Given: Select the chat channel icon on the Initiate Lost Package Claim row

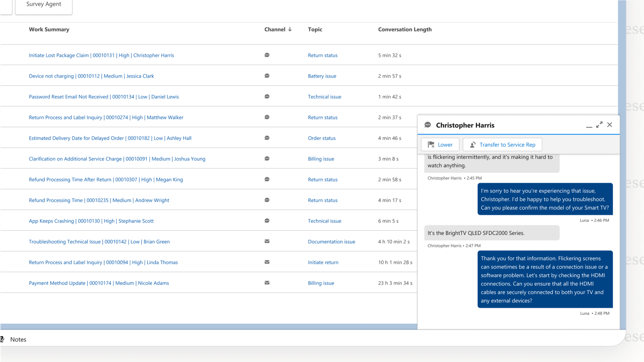Looking at the screenshot, I should [267, 55].
